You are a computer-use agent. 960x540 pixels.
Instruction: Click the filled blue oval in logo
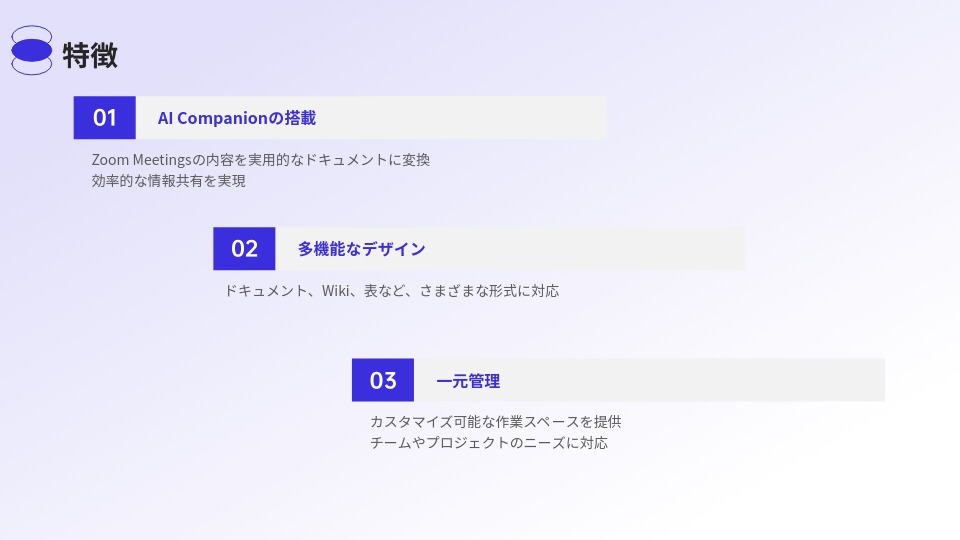[32, 50]
